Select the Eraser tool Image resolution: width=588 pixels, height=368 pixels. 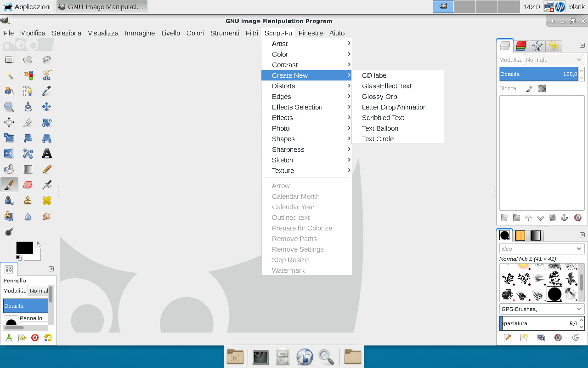click(28, 185)
